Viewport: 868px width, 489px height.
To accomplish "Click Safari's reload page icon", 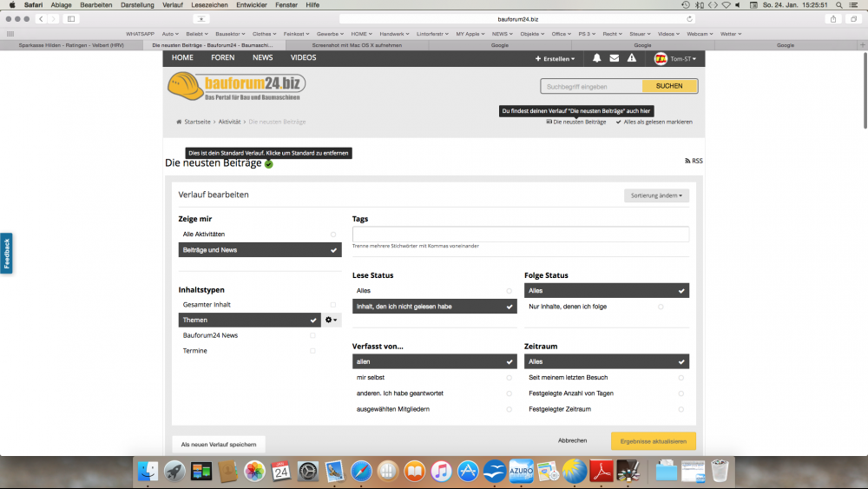I will click(689, 19).
